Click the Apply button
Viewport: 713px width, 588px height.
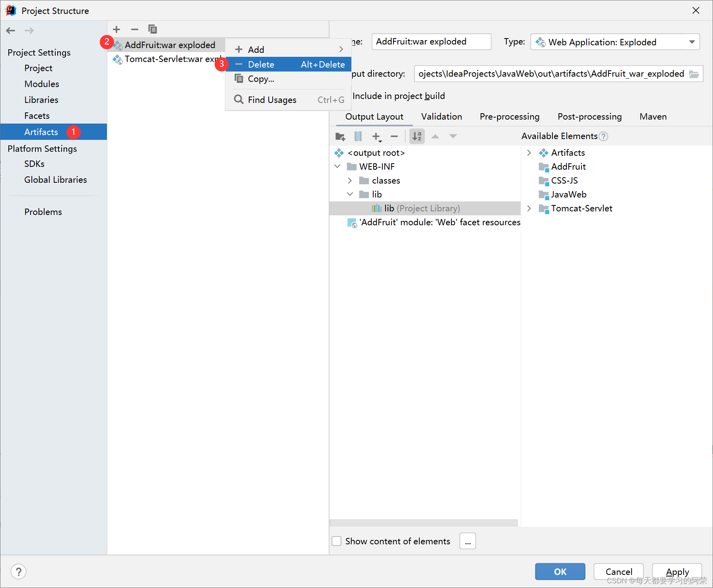coord(677,571)
